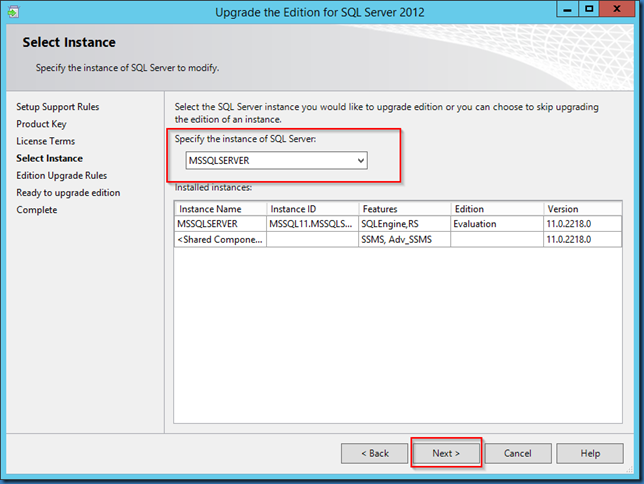
Task: Sort by Edition column header
Action: (x=497, y=209)
